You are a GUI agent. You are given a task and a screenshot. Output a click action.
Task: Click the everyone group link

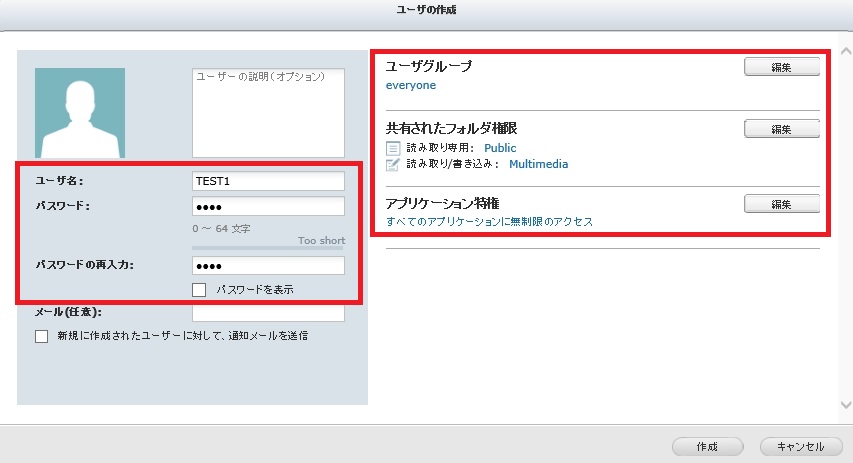tap(411, 85)
